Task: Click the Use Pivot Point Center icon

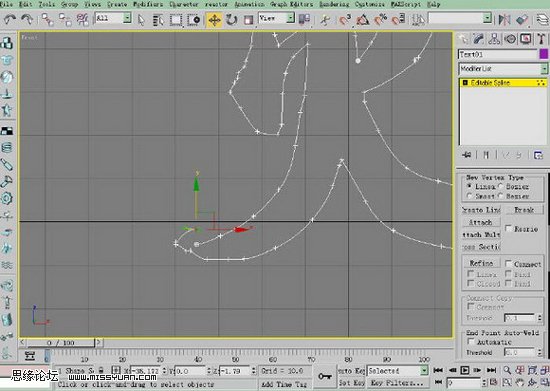Action: [304, 19]
